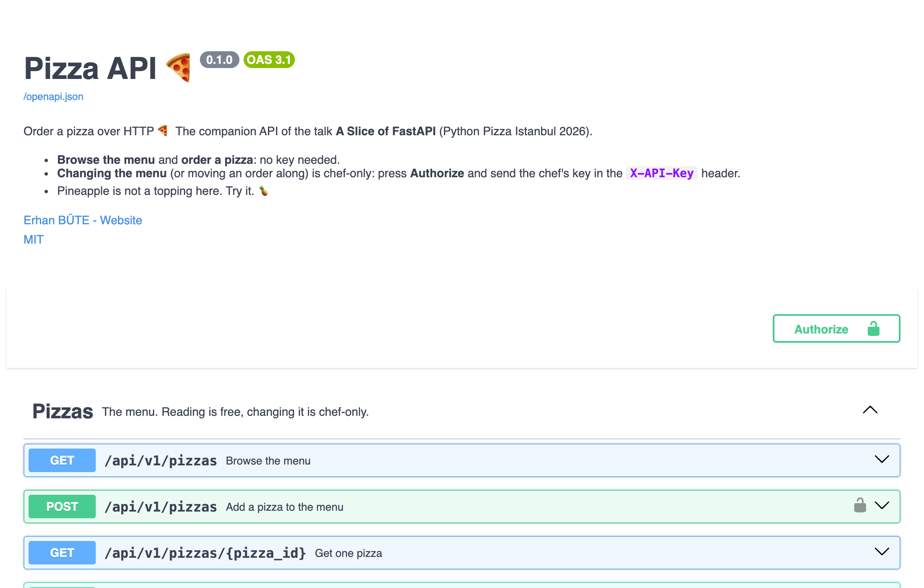Click the 0.1.0 version badge
Image resolution: width=924 pixels, height=588 pixels.
219,60
